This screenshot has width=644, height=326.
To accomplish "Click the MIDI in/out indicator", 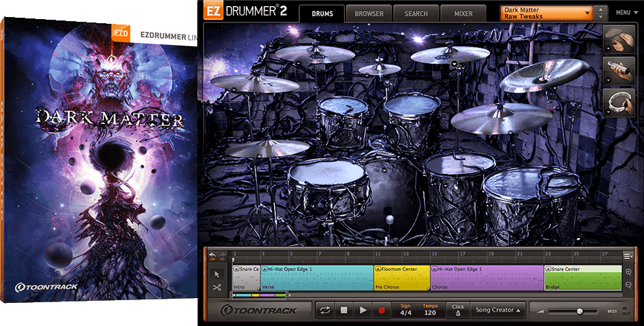I will tap(619, 311).
